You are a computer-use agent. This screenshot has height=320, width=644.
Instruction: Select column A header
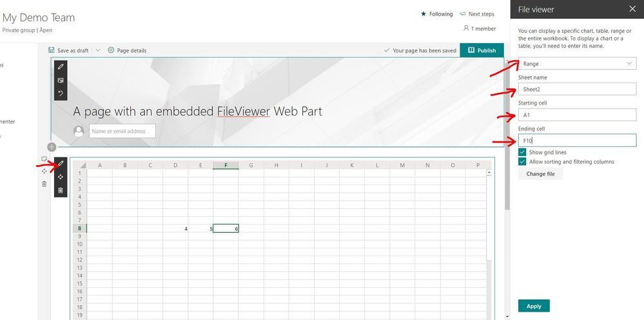coord(99,165)
